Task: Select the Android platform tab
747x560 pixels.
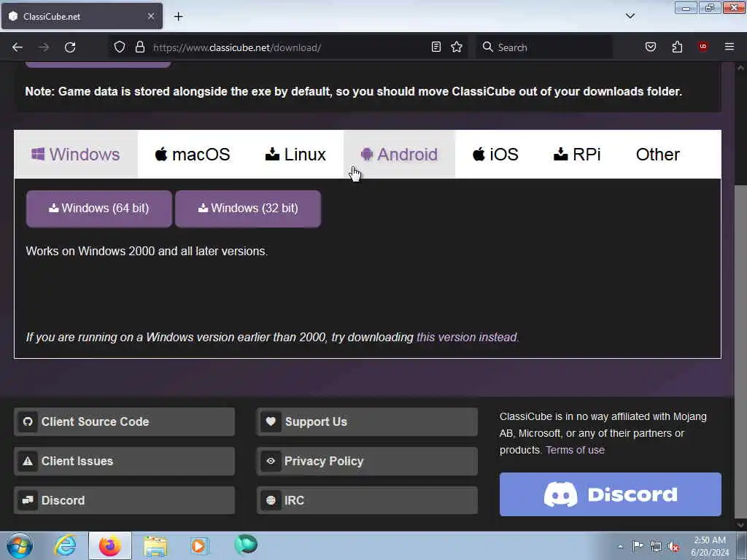Action: click(399, 155)
